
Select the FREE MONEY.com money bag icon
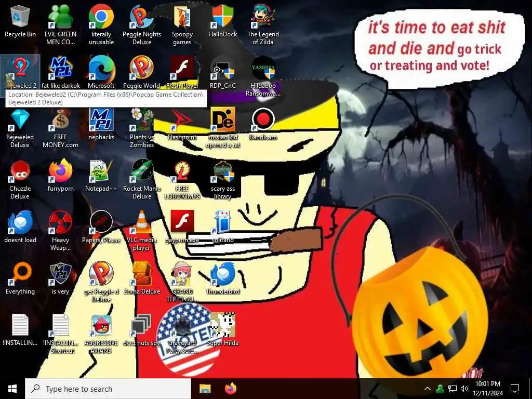[x=60, y=120]
